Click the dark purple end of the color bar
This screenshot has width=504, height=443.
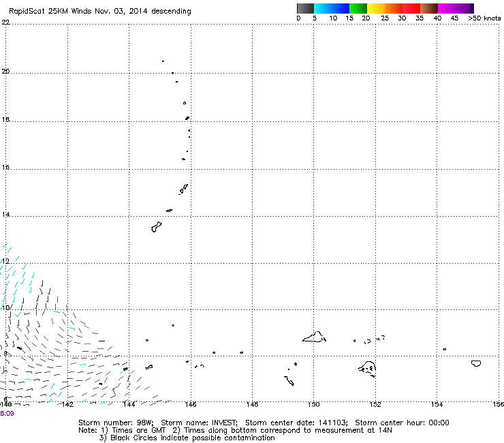coord(472,8)
